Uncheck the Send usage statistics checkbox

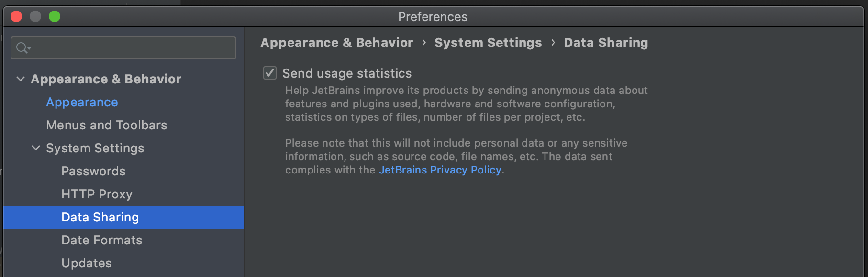[x=270, y=73]
